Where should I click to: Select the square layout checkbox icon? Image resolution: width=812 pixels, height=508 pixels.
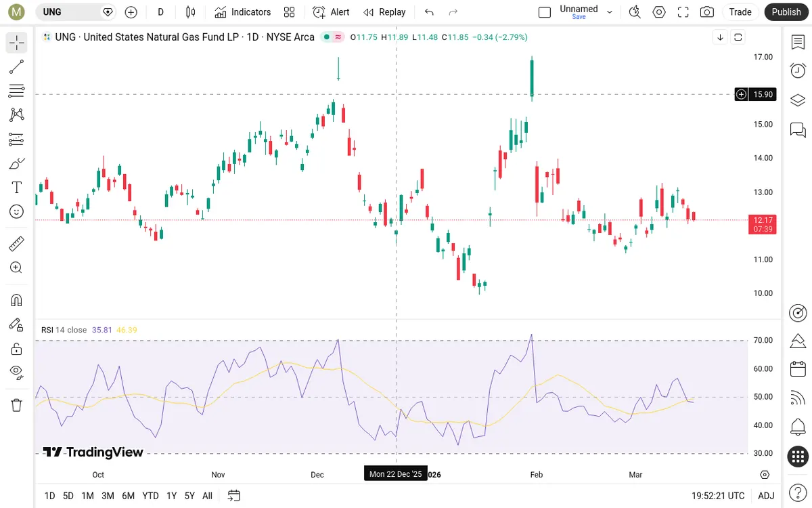click(x=545, y=12)
